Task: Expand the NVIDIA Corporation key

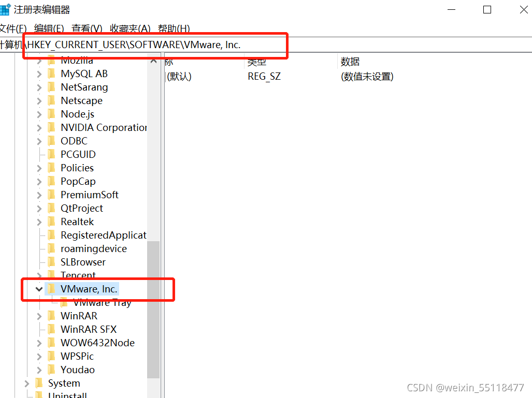Action: click(x=39, y=128)
